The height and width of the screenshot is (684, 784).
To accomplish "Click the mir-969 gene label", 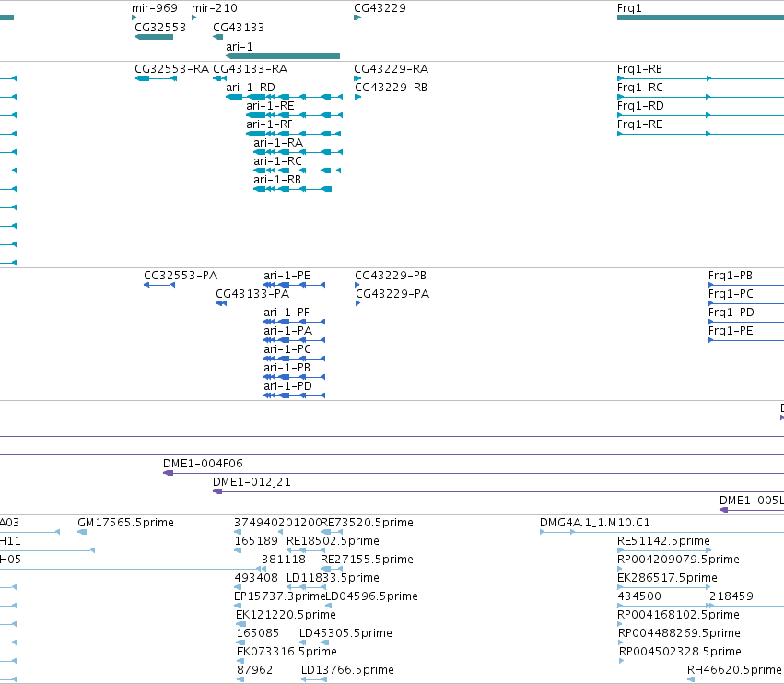I will [x=155, y=8].
